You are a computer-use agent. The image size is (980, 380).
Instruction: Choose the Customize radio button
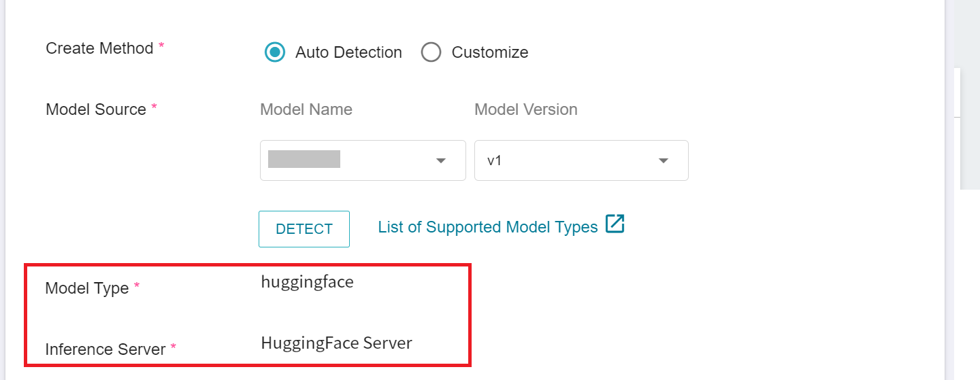click(x=431, y=52)
